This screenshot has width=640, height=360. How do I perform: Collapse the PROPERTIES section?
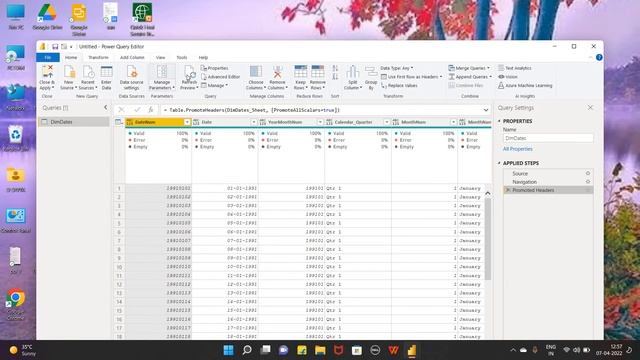click(x=499, y=121)
